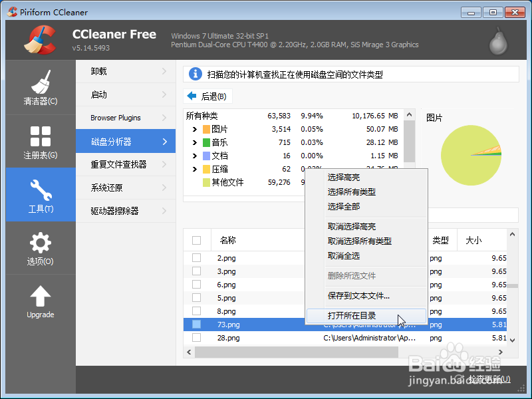Choose 选择所有类型 from the context menu
This screenshot has height=399, width=532.
(x=366, y=192)
